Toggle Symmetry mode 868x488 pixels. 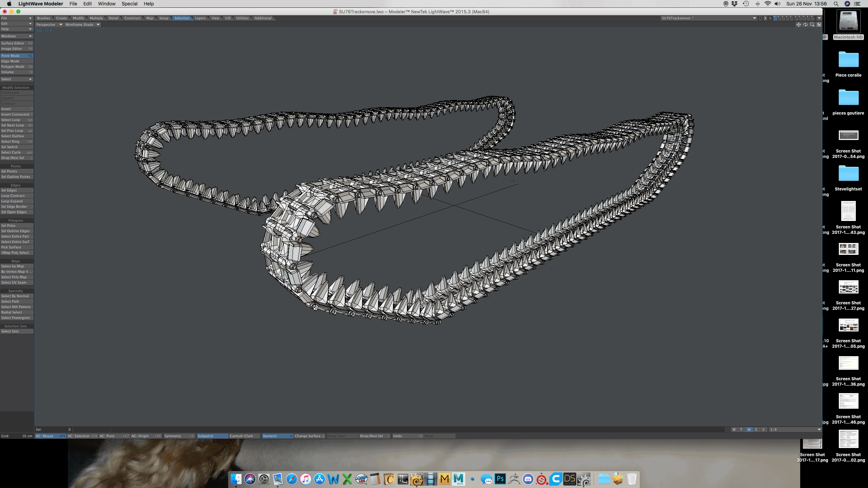tap(179, 436)
